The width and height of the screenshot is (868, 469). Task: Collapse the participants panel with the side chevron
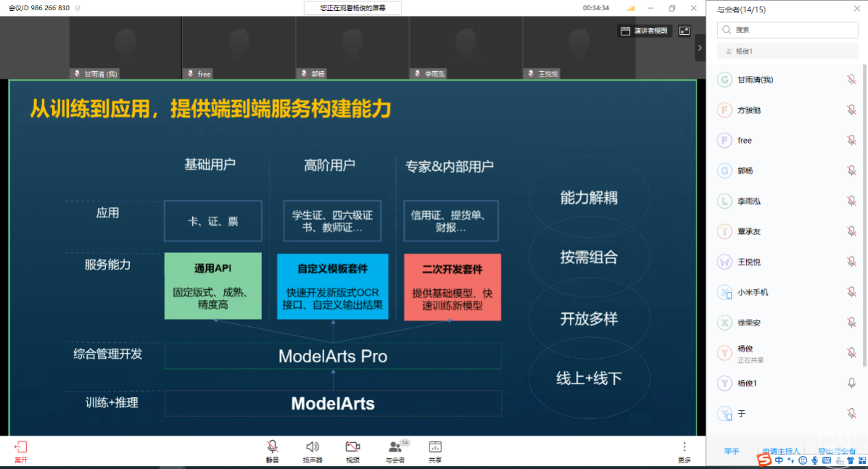click(700, 48)
